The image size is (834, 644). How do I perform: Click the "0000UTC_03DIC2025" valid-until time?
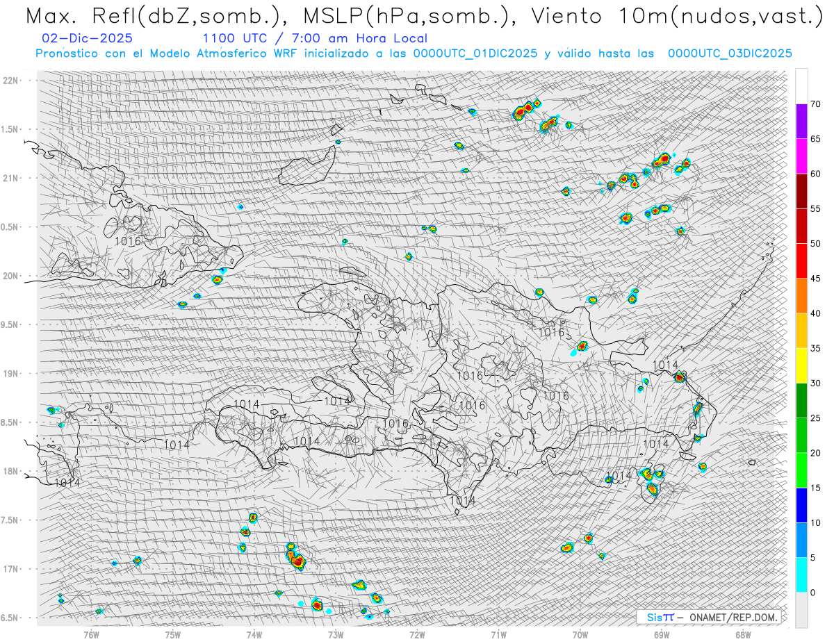[x=729, y=53]
